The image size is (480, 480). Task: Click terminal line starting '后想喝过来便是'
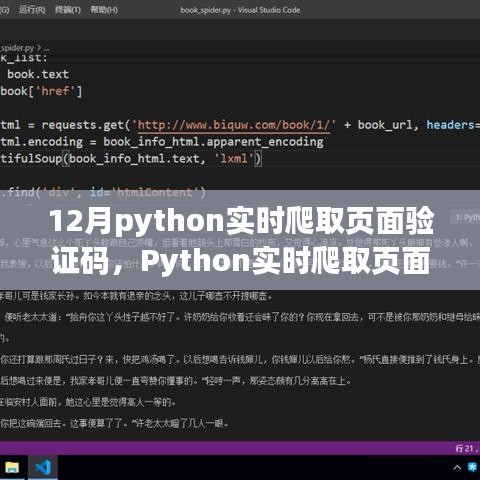pos(175,381)
